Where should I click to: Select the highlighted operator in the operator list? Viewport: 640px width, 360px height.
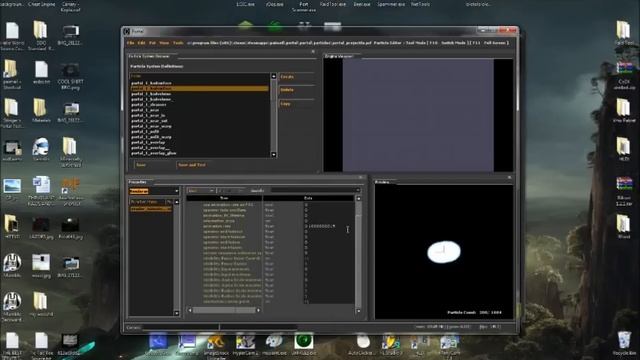[151, 209]
